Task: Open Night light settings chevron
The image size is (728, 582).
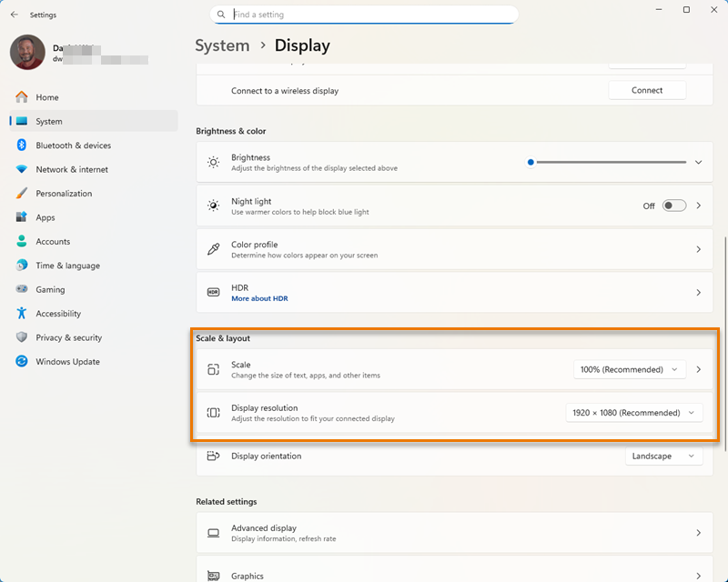Action: pos(699,206)
